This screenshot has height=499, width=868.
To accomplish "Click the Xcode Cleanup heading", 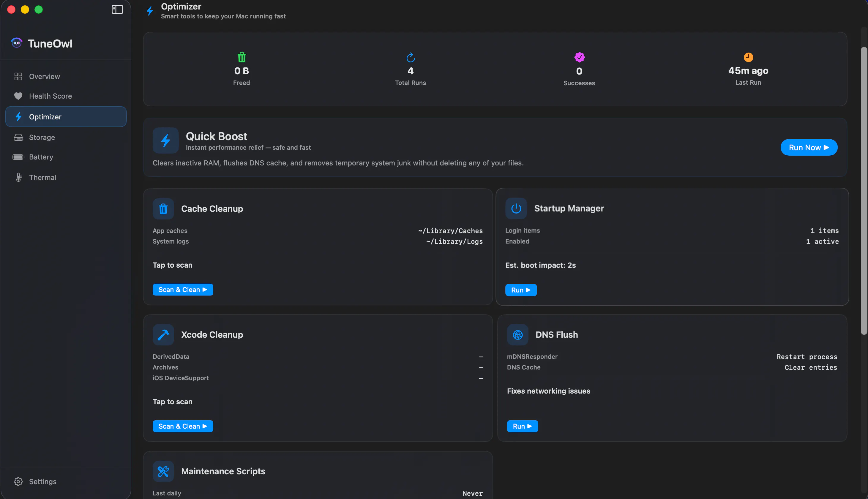I will tap(212, 334).
